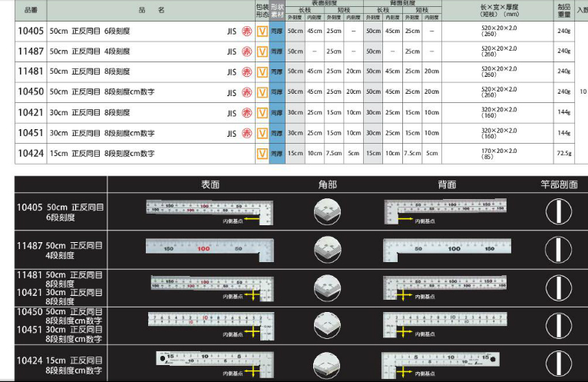Click the red 赤 circle mark in row 10421
This screenshot has height=382, width=588.
(246, 113)
